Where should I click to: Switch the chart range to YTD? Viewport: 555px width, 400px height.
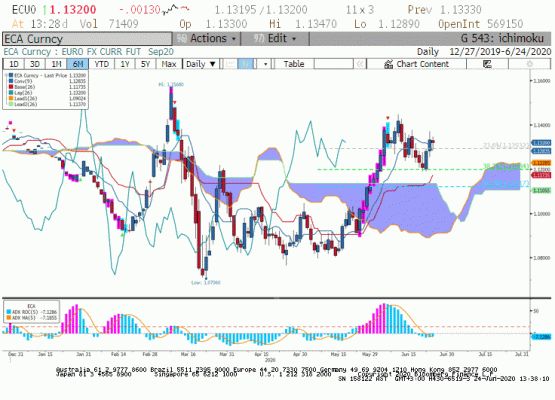click(102, 64)
